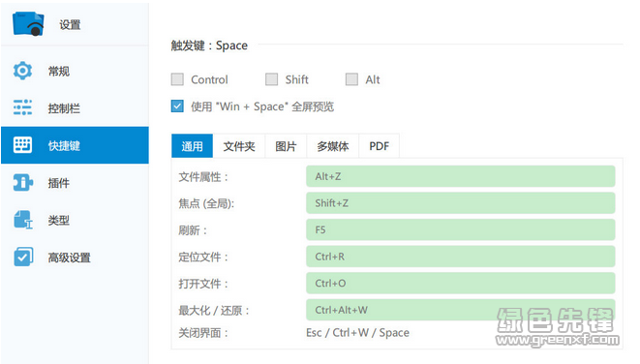Click the 定位文件 Ctrl+R shortcut field
Screen dimensions: 640x364
click(x=461, y=257)
